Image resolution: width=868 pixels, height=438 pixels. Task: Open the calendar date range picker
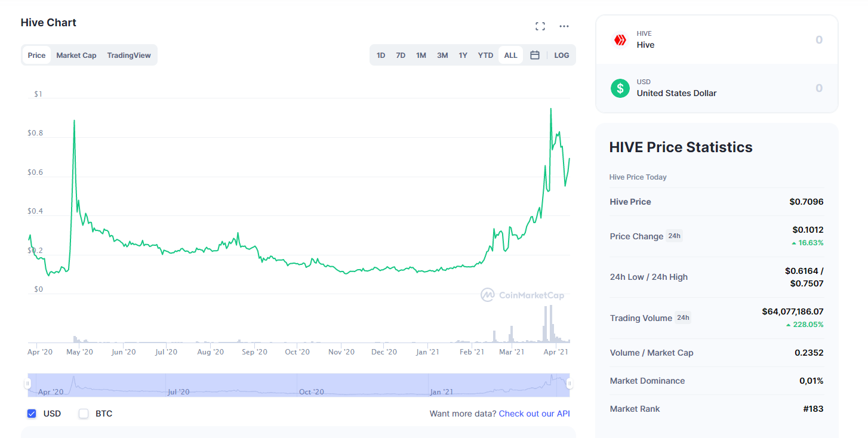[x=535, y=55]
